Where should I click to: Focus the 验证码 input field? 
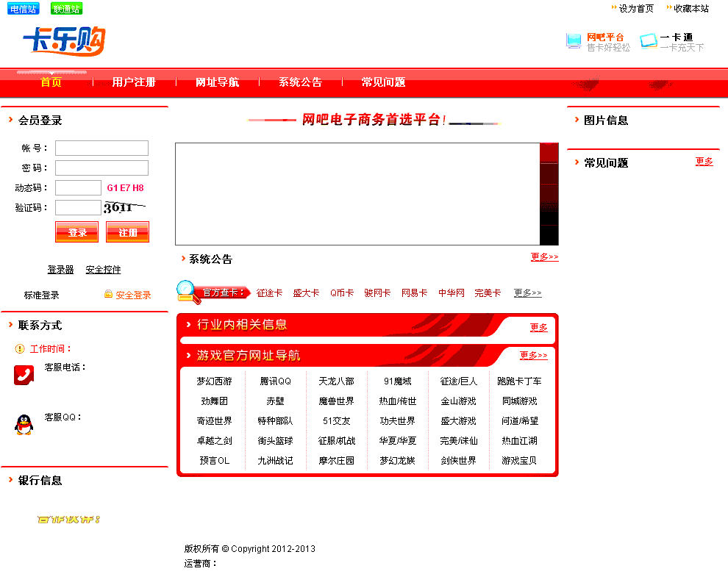[x=78, y=207]
